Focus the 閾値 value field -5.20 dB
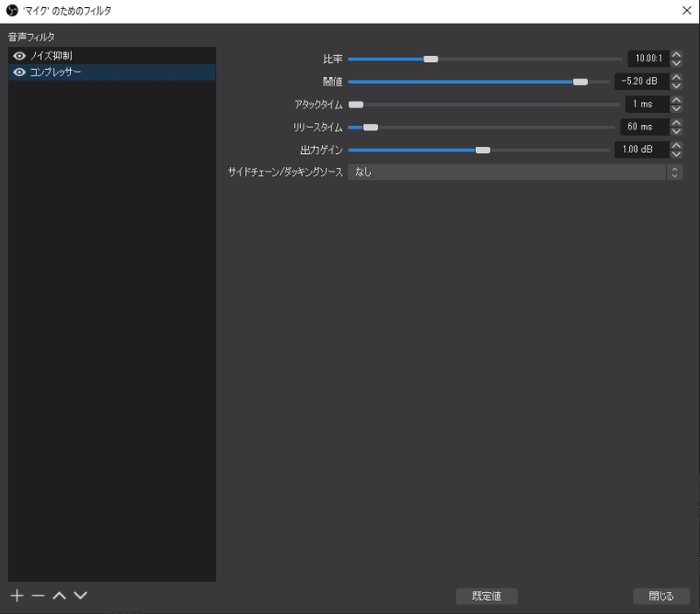Viewport: 700px width, 614px height. [x=642, y=81]
